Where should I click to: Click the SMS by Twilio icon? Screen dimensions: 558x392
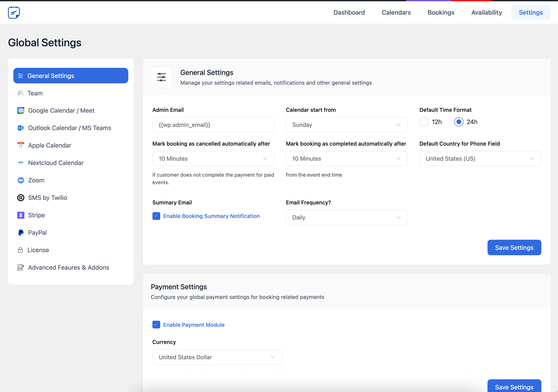pyautogui.click(x=21, y=198)
